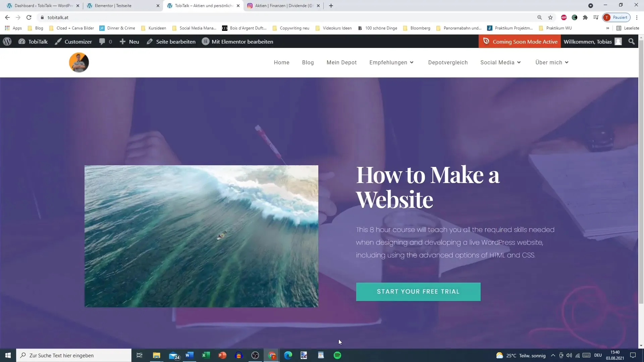The width and height of the screenshot is (644, 362).
Task: Toggle the Coming Soon Mode Active button
Action: pyautogui.click(x=521, y=42)
